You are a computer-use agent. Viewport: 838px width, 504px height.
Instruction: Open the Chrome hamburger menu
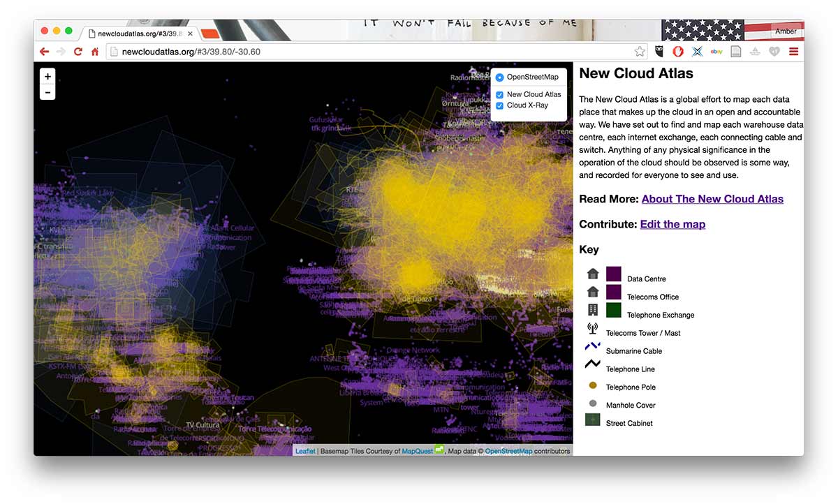(x=793, y=52)
